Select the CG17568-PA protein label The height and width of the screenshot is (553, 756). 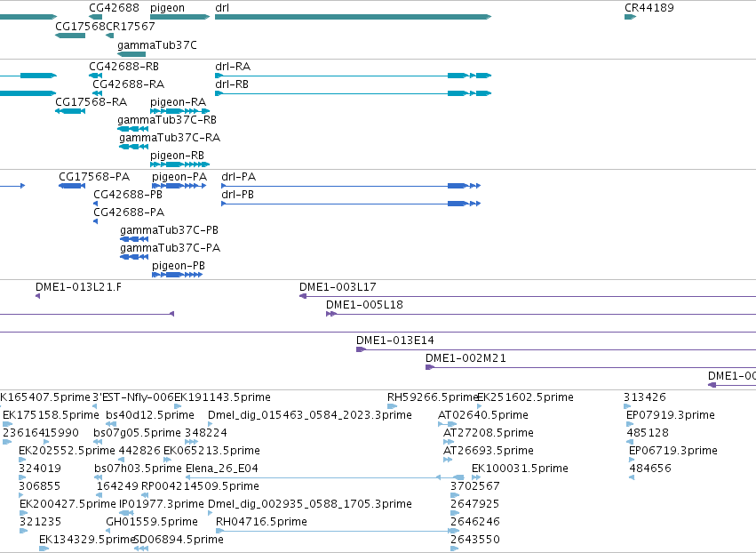(x=94, y=177)
